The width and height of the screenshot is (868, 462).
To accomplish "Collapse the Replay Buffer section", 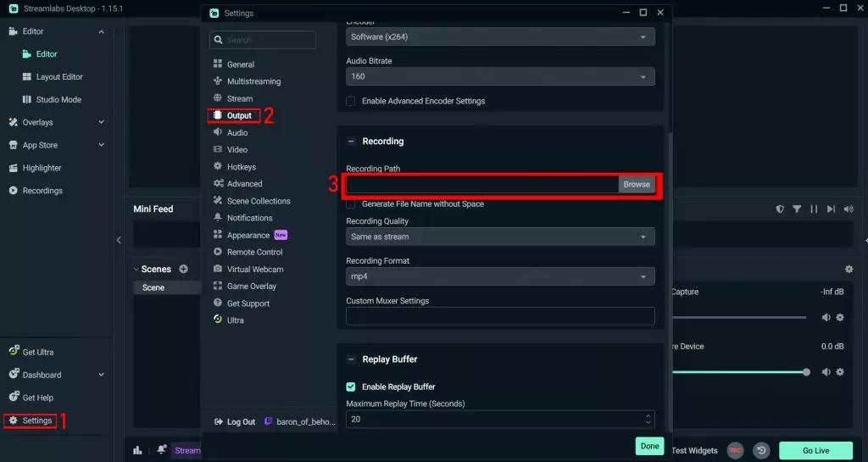I will [x=350, y=359].
